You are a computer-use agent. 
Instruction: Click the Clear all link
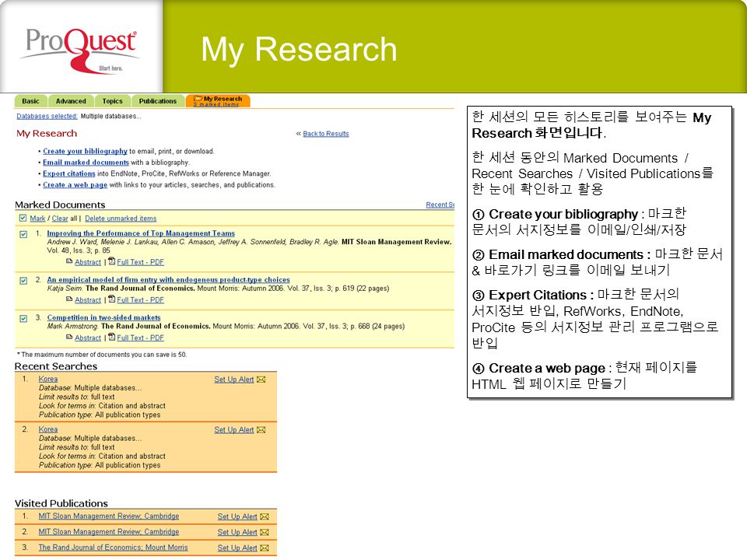[60, 219]
